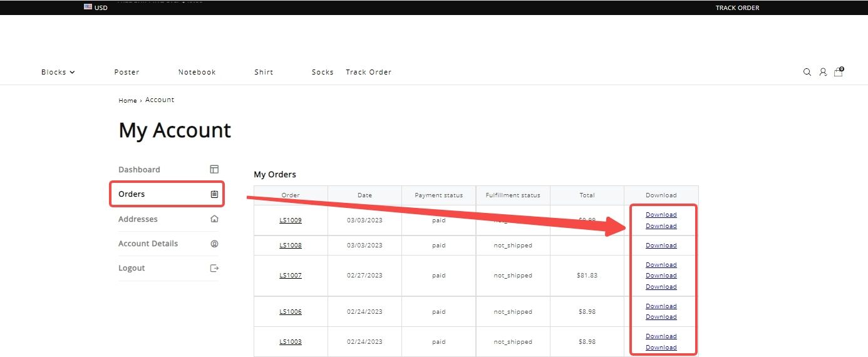Click the Addresses home icon
Viewport: 868px width, 357px height.
[x=214, y=219]
